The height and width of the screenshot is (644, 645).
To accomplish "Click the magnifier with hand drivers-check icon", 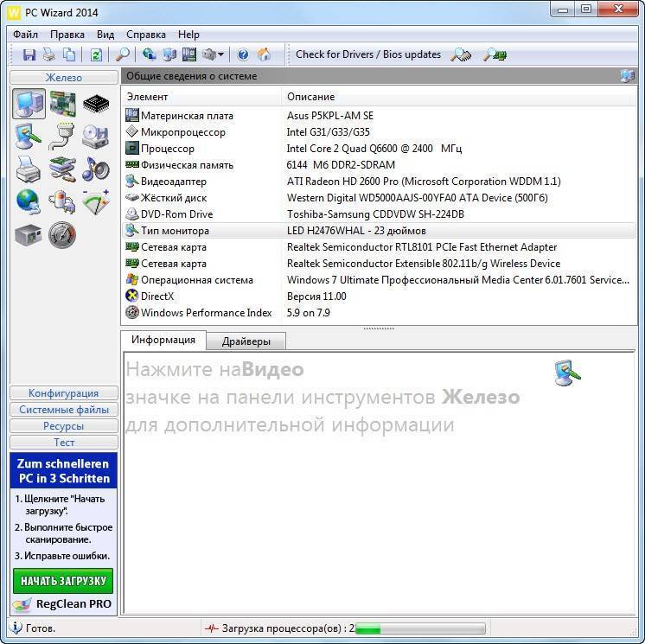I will (460, 54).
